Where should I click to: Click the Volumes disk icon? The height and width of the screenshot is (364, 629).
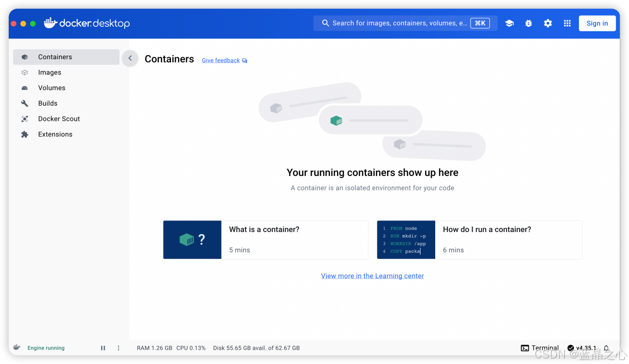25,88
